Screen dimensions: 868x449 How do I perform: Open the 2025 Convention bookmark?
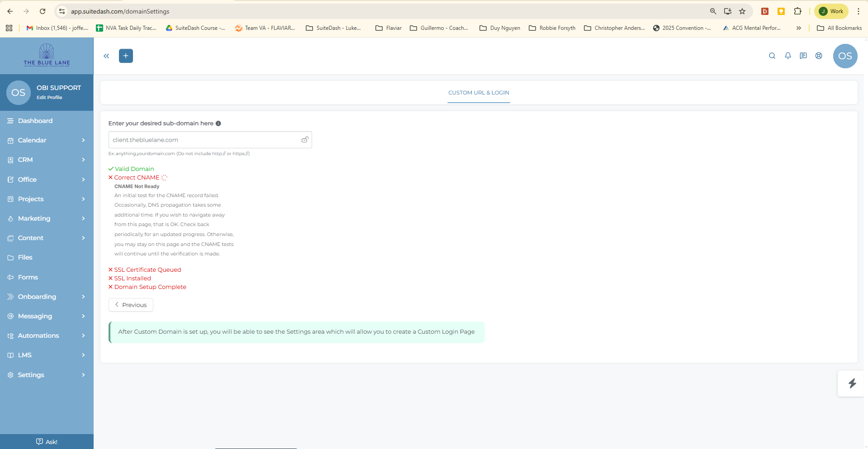682,28
